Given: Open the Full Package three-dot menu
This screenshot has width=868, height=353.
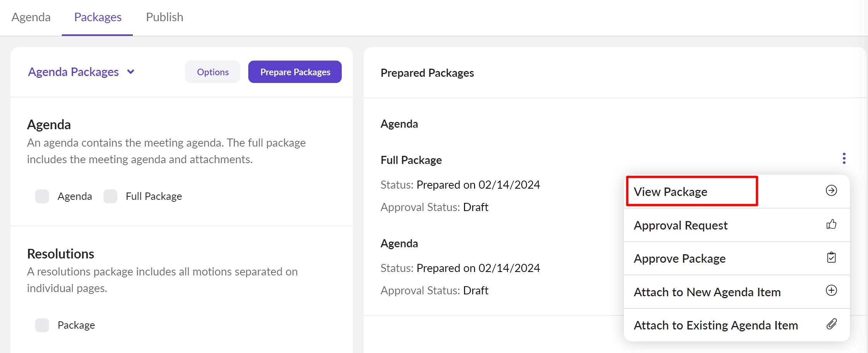Looking at the screenshot, I should pos(844,159).
